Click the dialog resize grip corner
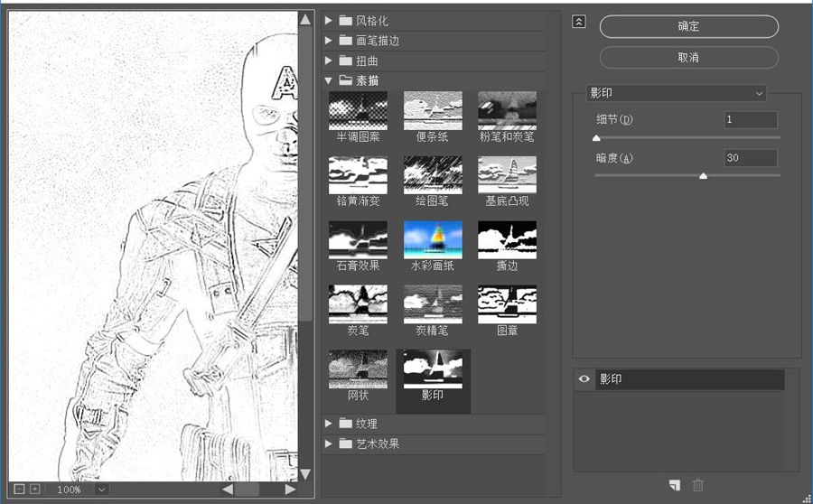The height and width of the screenshot is (504, 813). [x=807, y=499]
